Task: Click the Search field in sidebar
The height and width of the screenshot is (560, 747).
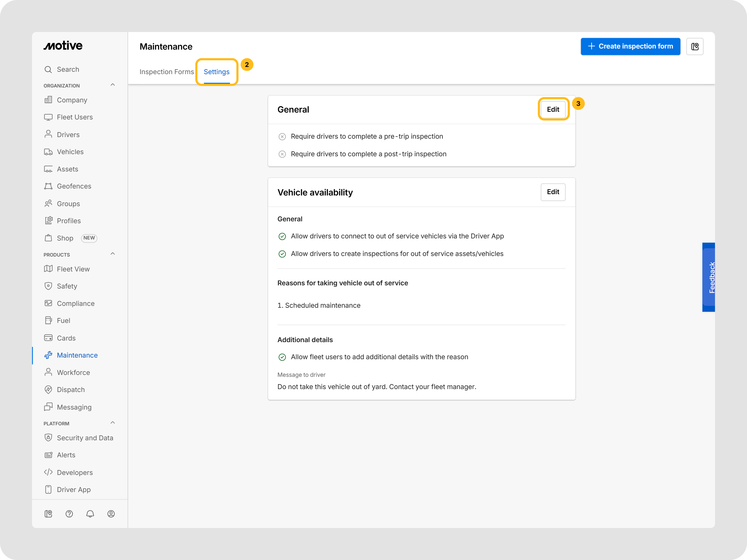Action: (x=68, y=70)
